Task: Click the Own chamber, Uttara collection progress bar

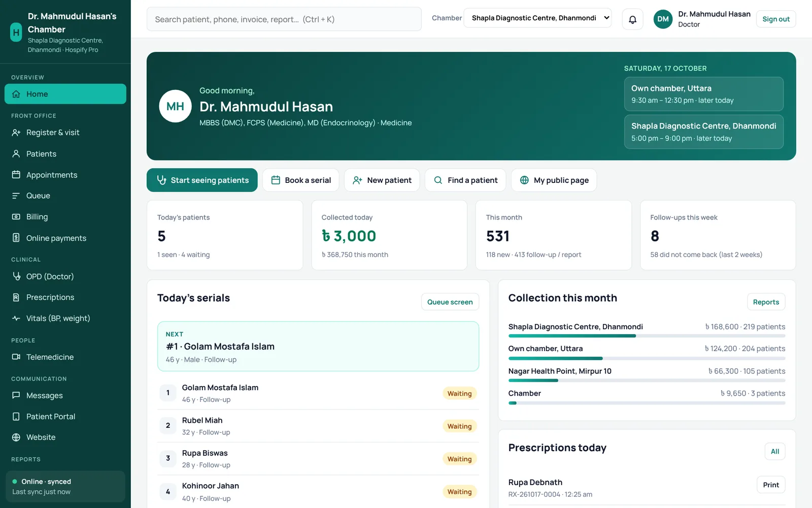Action: coord(647,358)
